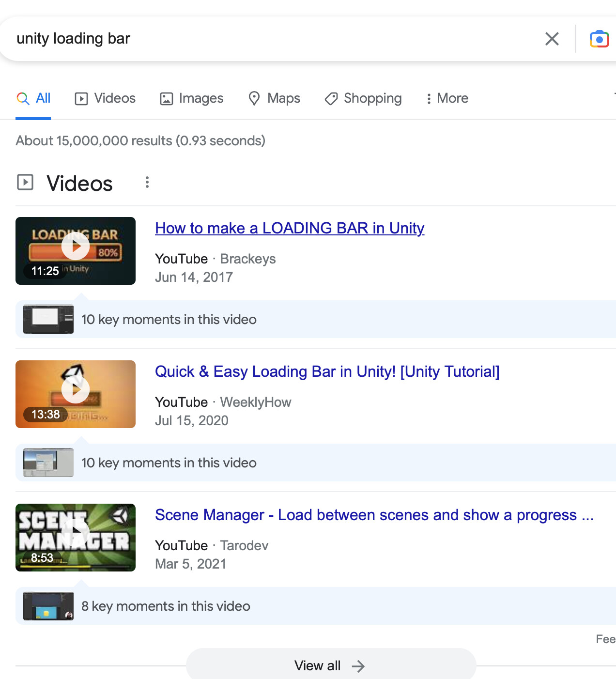The image size is (616, 679).
Task: Expand 8 key moments for Scene Manager video
Action: (x=165, y=606)
